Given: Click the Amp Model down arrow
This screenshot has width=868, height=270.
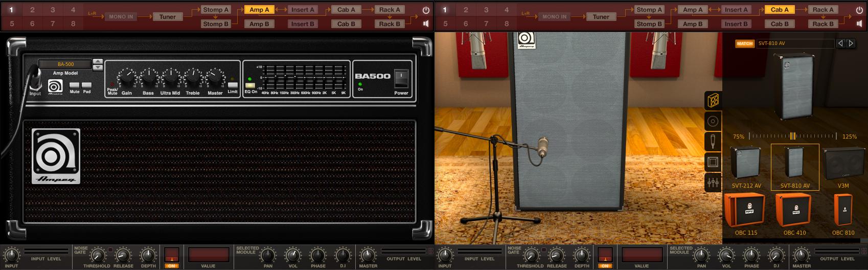Looking at the screenshot, I should click(98, 67).
